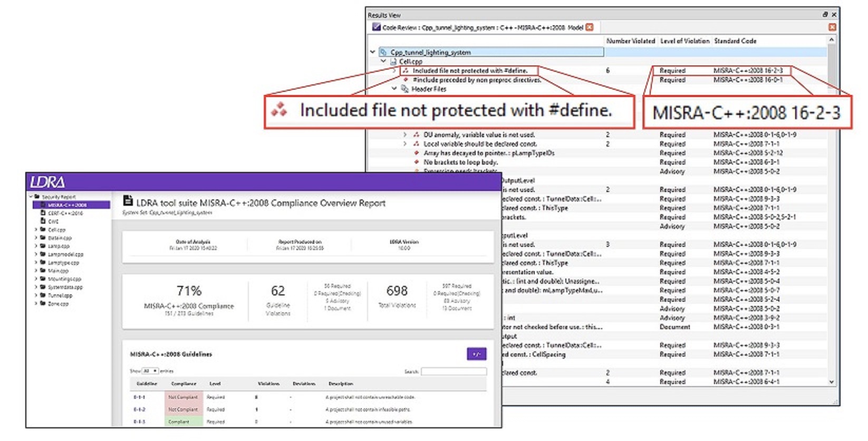The image size is (868, 441).
Task: Collapse the Header Files node
Action: coord(394,89)
